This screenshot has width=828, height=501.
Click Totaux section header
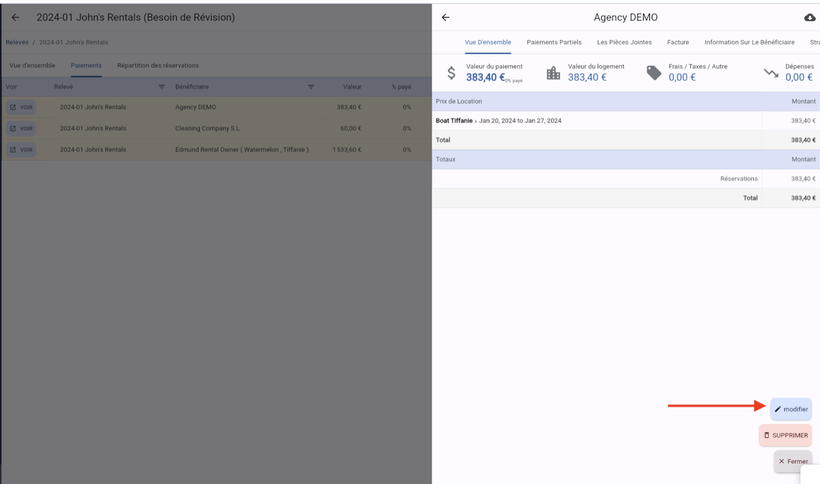coord(626,159)
